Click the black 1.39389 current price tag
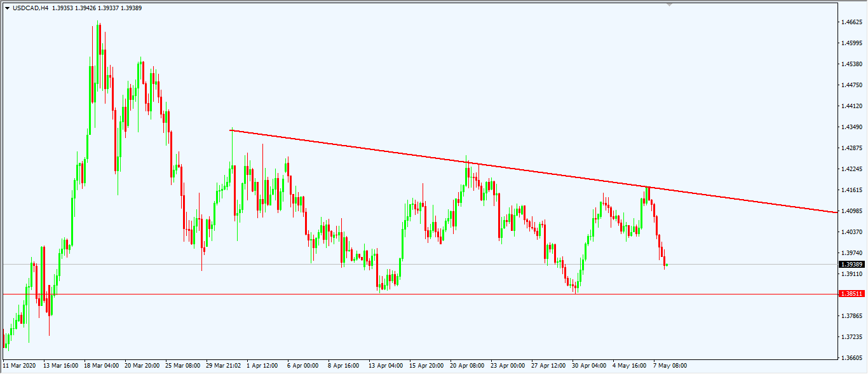Screen dimensions: 868x374 [851, 265]
